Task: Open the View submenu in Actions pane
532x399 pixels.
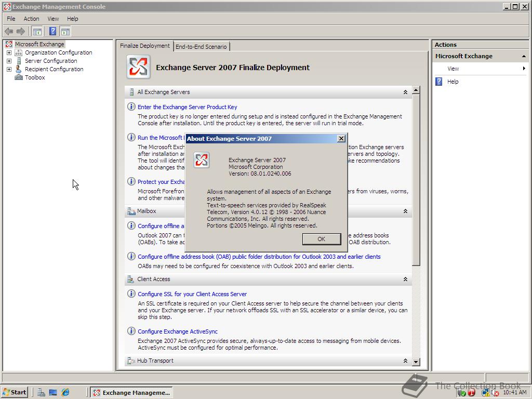Action: (482, 69)
